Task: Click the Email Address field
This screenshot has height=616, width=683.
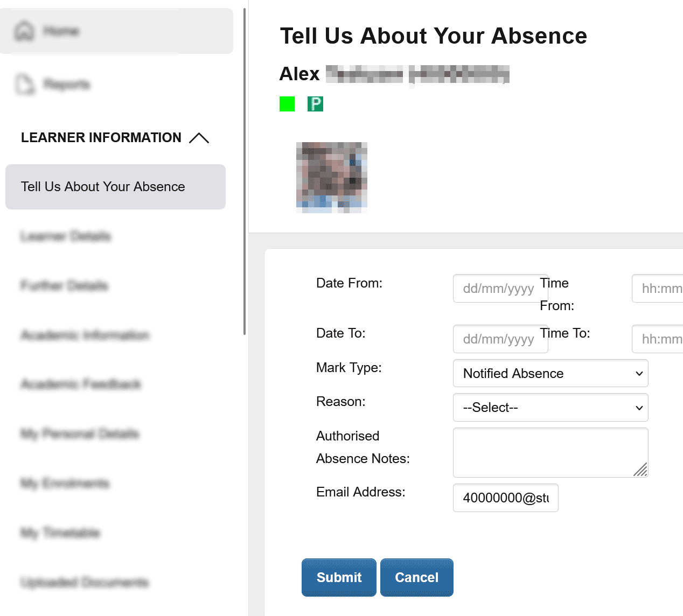Action: (505, 498)
